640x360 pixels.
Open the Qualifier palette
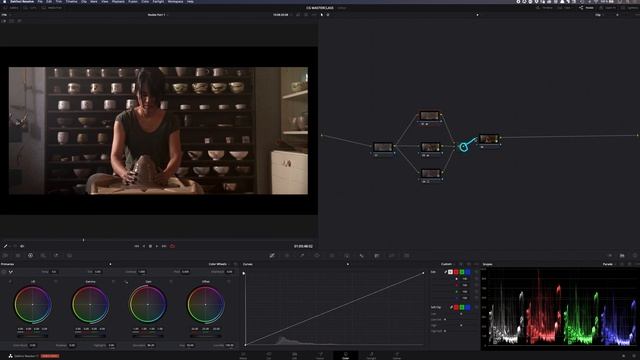[x=302, y=256]
